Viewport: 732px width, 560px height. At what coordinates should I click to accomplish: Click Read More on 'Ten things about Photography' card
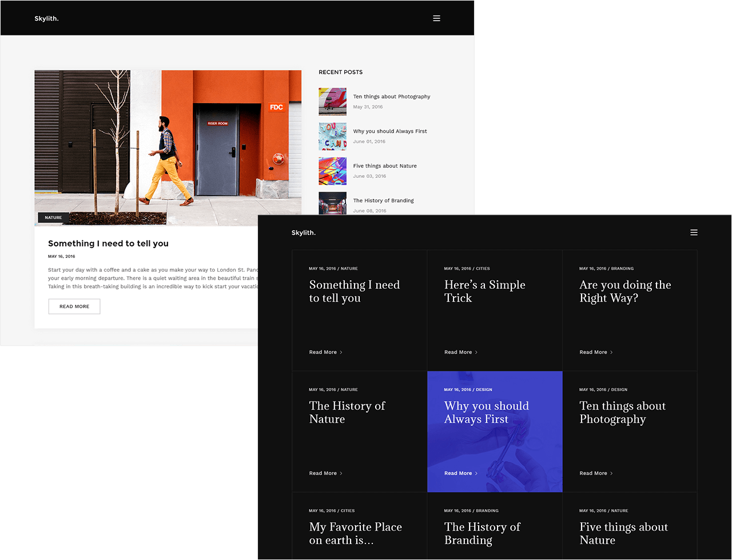(x=596, y=474)
